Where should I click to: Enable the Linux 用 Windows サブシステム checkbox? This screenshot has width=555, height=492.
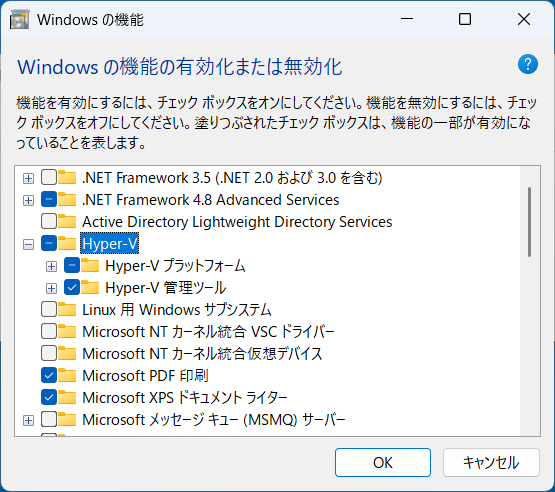click(49, 309)
